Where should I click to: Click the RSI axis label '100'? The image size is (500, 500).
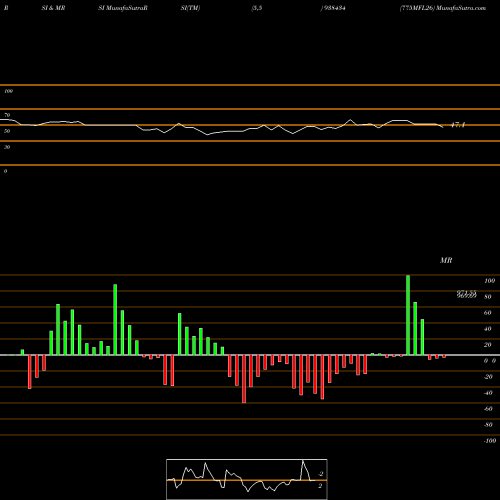coord(8,91)
